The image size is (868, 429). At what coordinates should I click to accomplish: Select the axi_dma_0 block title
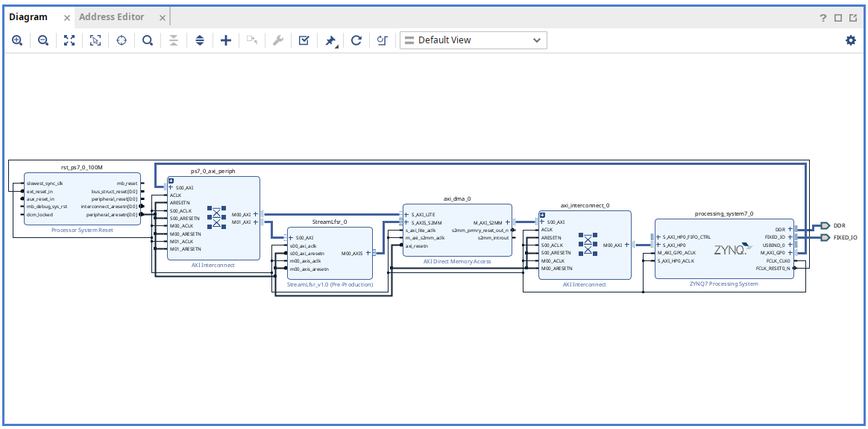point(457,198)
